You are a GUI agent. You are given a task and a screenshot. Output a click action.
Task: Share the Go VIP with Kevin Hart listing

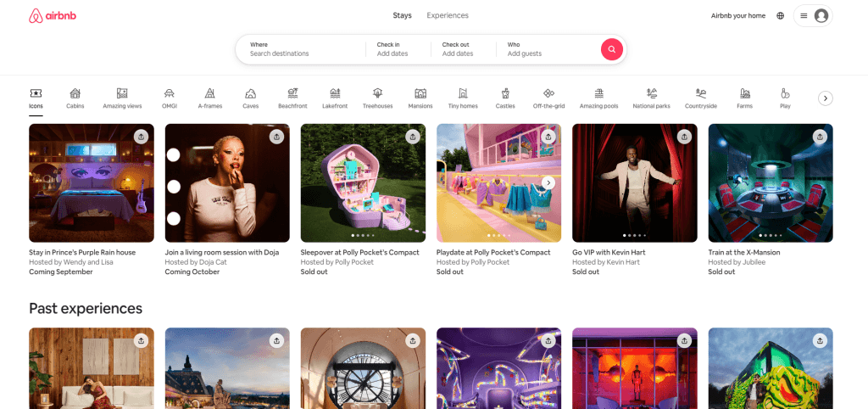[x=684, y=137]
